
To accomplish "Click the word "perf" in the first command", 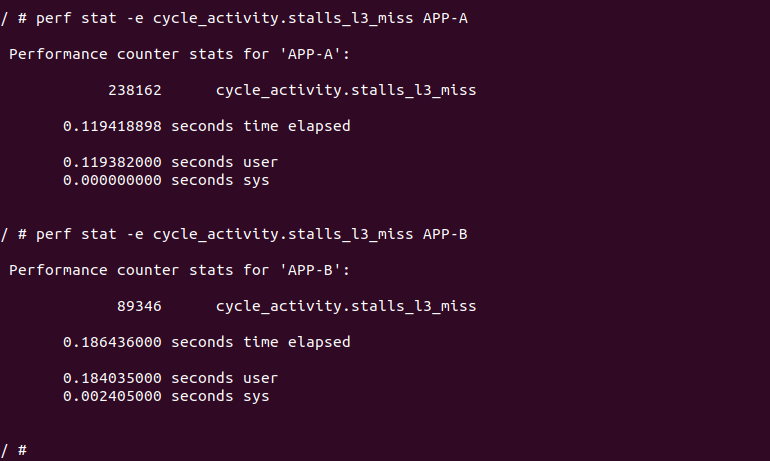I will (x=53, y=19).
